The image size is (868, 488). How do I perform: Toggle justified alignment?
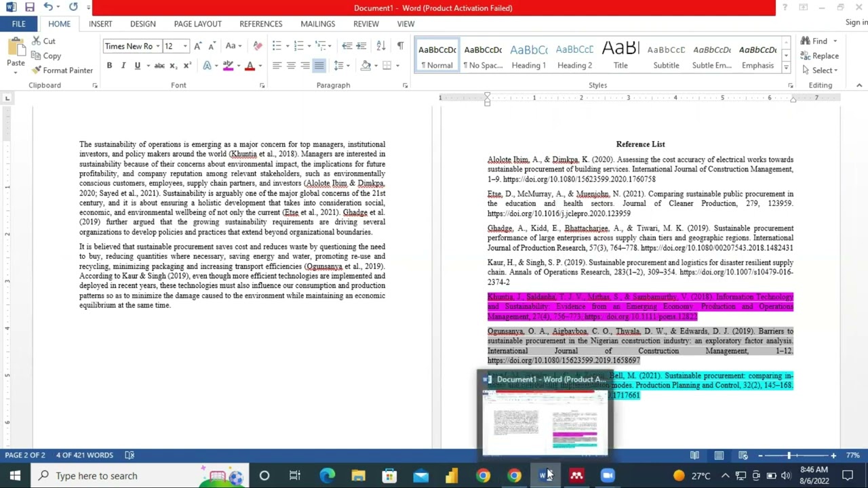319,66
